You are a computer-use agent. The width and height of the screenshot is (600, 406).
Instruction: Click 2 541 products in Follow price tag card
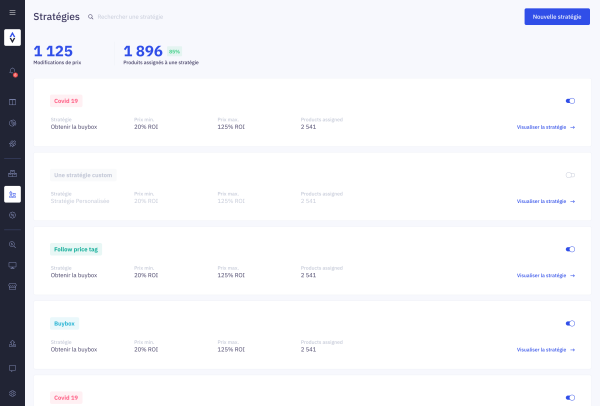[308, 276]
